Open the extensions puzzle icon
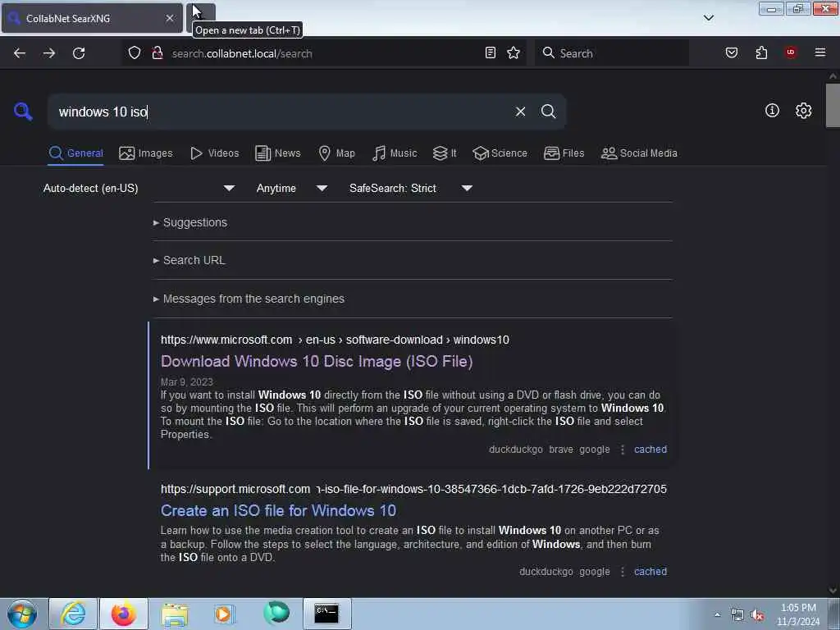 (761, 52)
